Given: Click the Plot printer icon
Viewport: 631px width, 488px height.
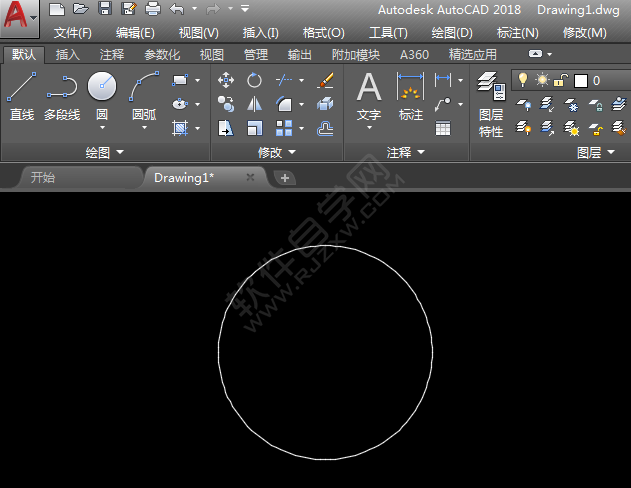Looking at the screenshot, I should point(153,9).
